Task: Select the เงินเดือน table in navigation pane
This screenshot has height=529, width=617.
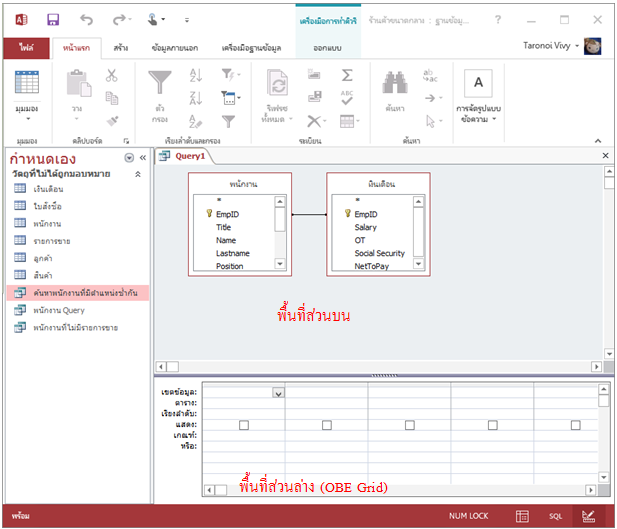Action: pyautogui.click(x=48, y=189)
